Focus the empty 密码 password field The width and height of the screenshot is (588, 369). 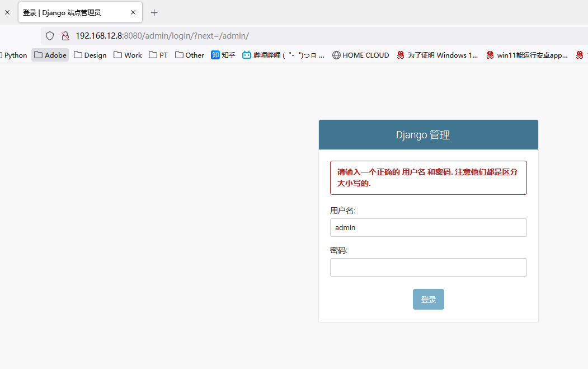pos(428,267)
